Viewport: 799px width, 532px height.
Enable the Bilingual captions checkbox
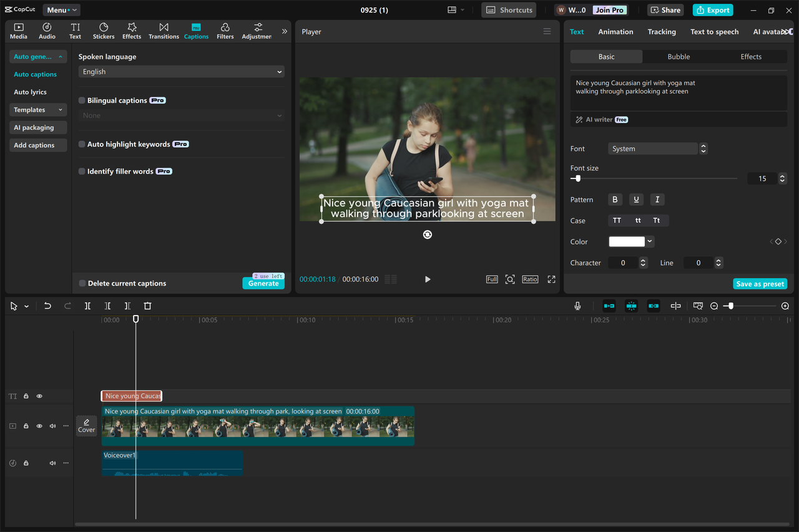click(x=82, y=100)
